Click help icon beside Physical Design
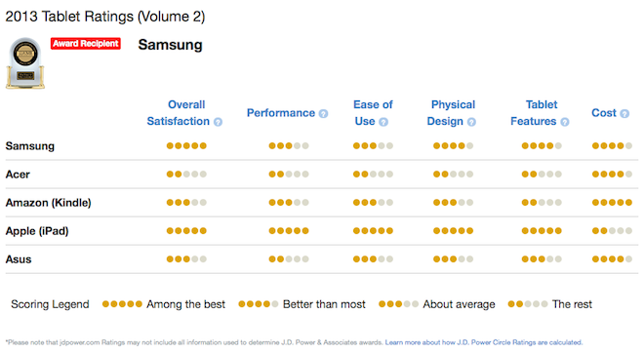 click(471, 122)
